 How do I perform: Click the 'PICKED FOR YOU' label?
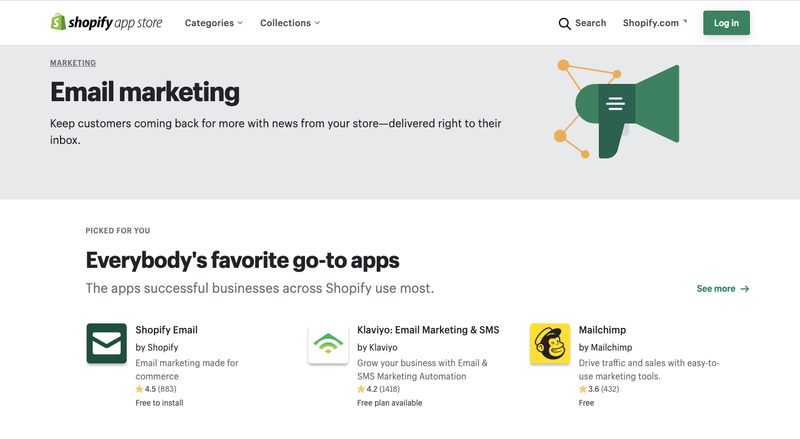[118, 231]
